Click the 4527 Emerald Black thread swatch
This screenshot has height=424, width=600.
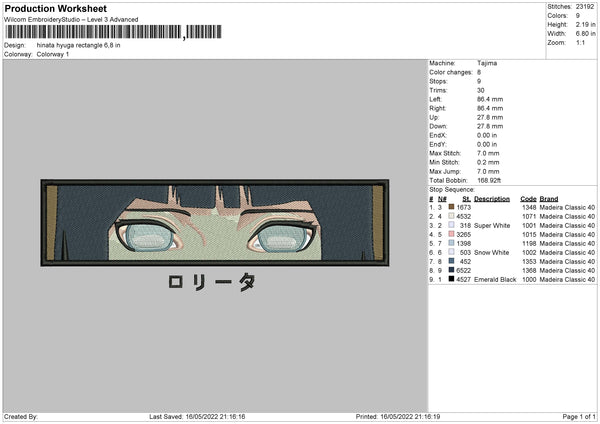451,279
